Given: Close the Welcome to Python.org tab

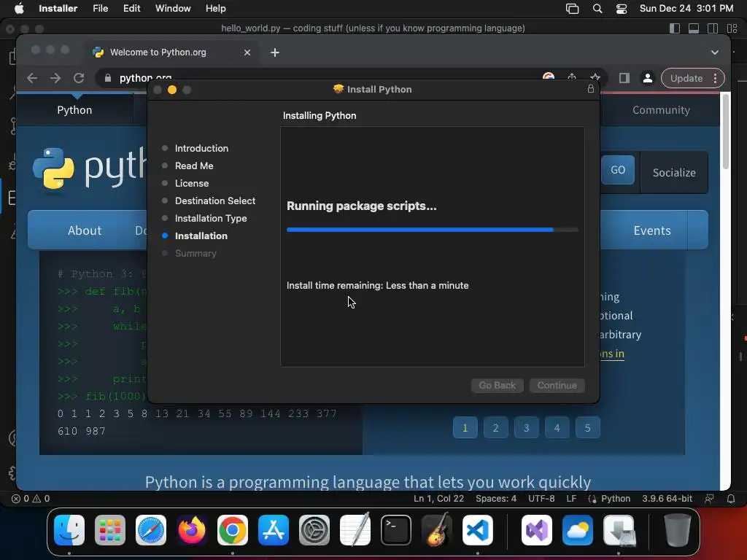Looking at the screenshot, I should pyautogui.click(x=247, y=52).
